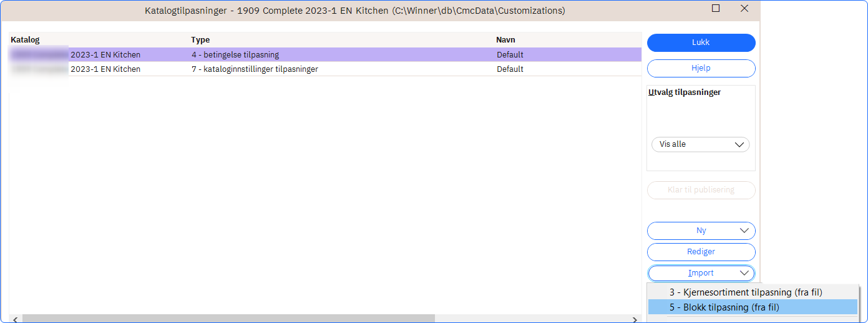Choose 3 - Kjernesortiment tilpasning (fra fil)

pyautogui.click(x=745, y=292)
